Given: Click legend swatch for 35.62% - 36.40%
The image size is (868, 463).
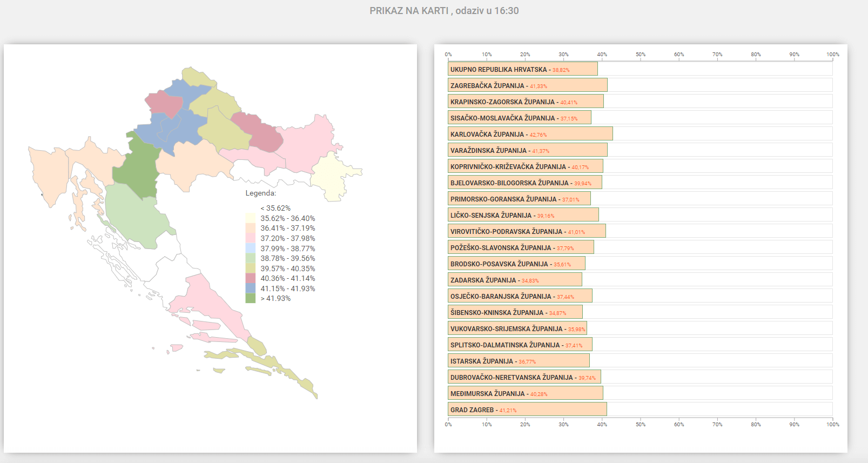Looking at the screenshot, I should point(251,218).
